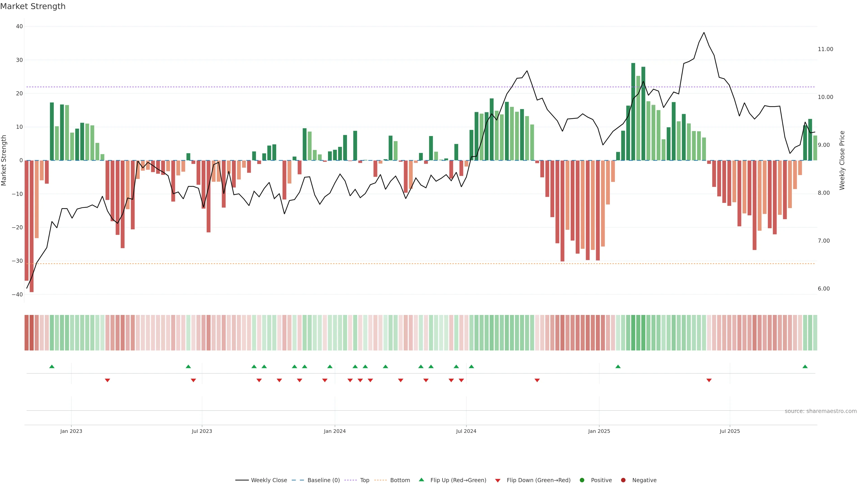868x488 pixels.
Task: Click the leftmost green flip-up triangle marker
Action: tap(52, 366)
